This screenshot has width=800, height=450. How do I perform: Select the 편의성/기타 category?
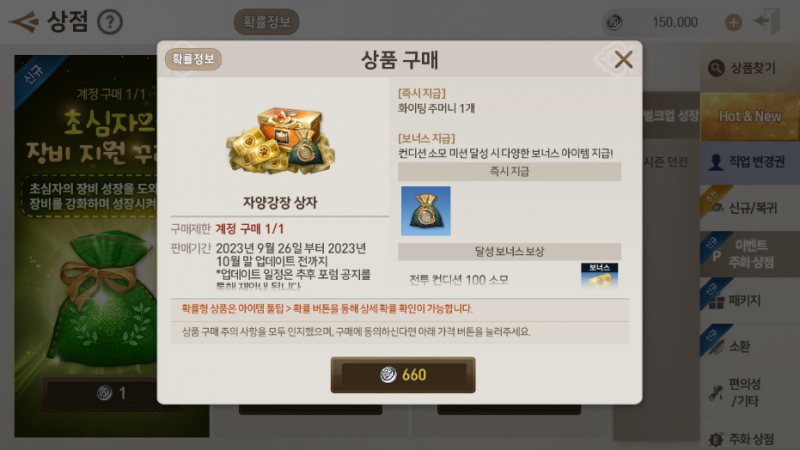pos(750,392)
